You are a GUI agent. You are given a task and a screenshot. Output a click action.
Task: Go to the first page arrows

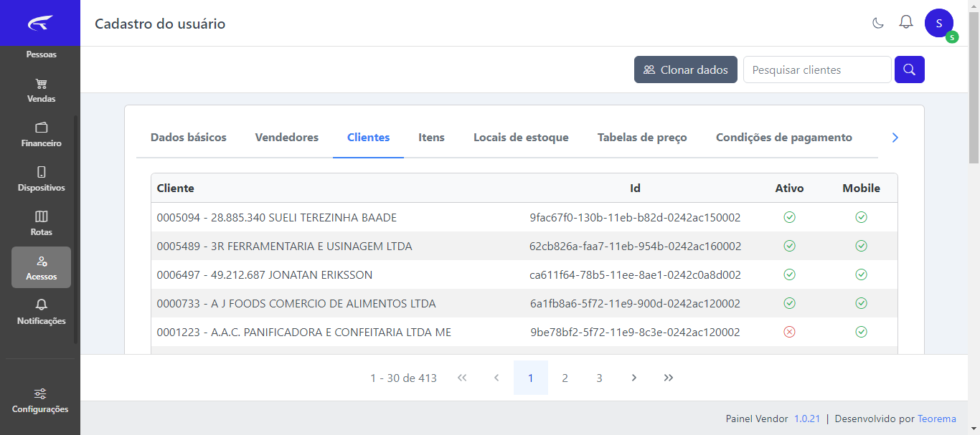click(x=462, y=378)
